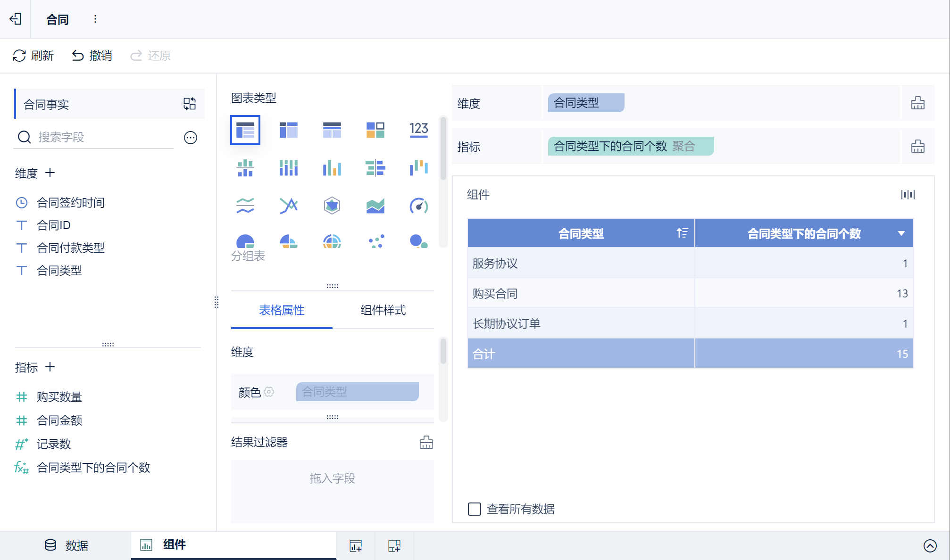Click the column width adjust icon in 组件 panel

click(x=908, y=194)
